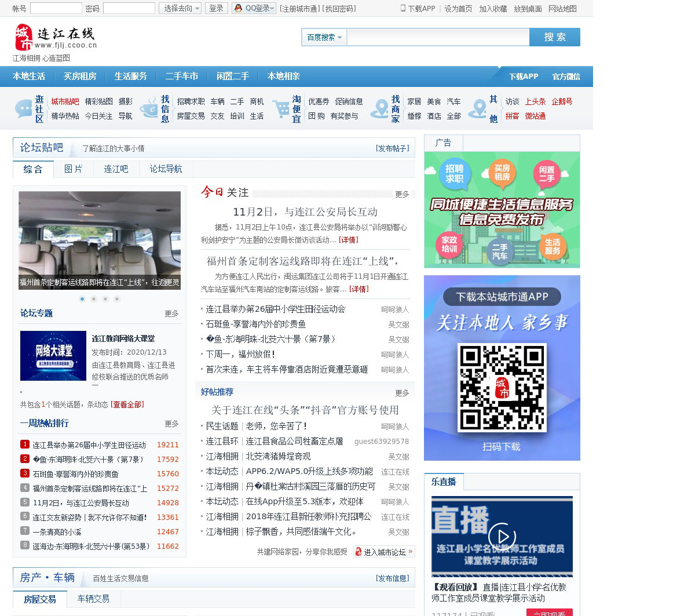Click the 逛社区 chat bubble icon
The width and height of the screenshot is (695, 616).
click(24, 108)
